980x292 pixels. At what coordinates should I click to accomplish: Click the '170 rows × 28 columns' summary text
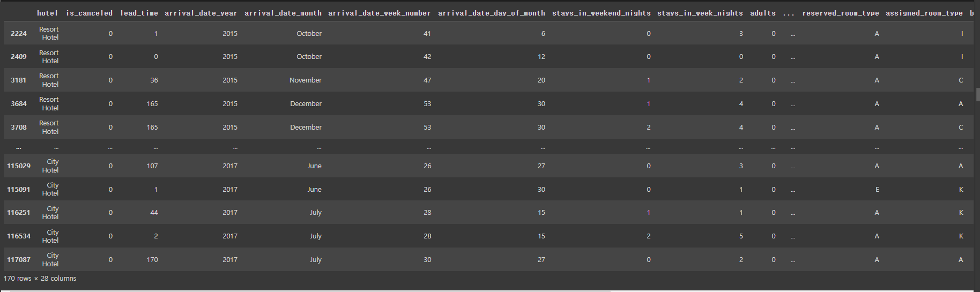point(40,278)
